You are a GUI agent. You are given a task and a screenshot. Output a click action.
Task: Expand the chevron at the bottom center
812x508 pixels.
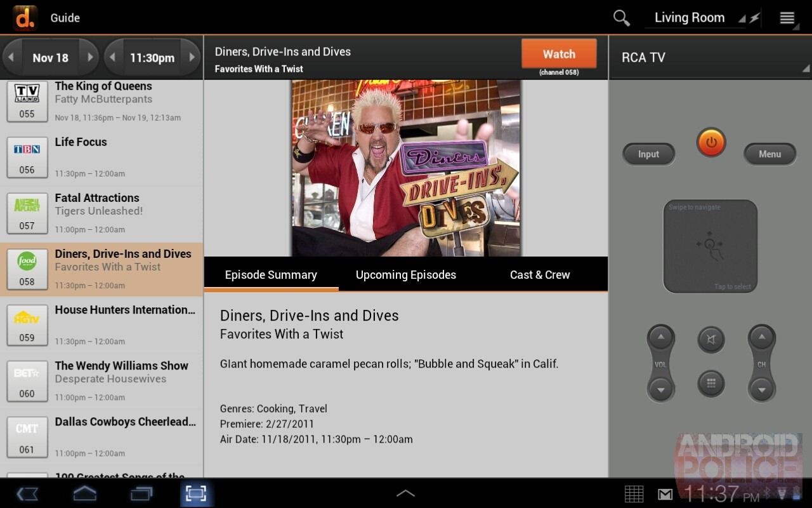(x=405, y=493)
